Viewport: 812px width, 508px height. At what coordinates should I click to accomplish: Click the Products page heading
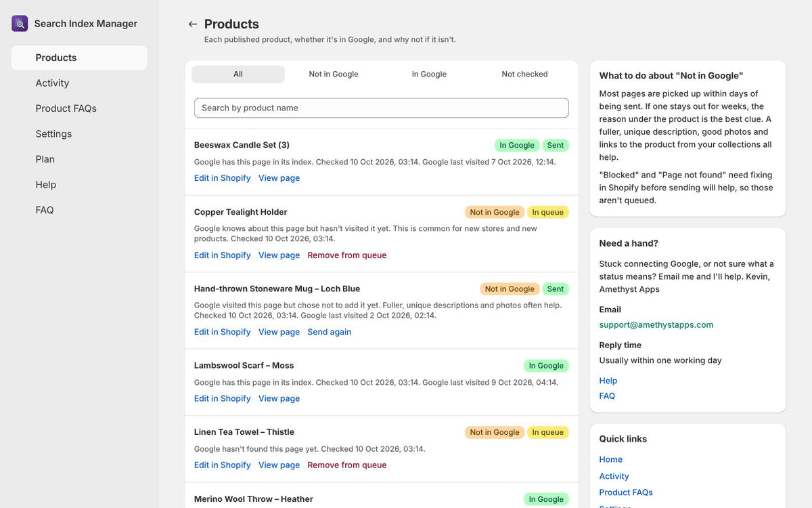pos(231,24)
